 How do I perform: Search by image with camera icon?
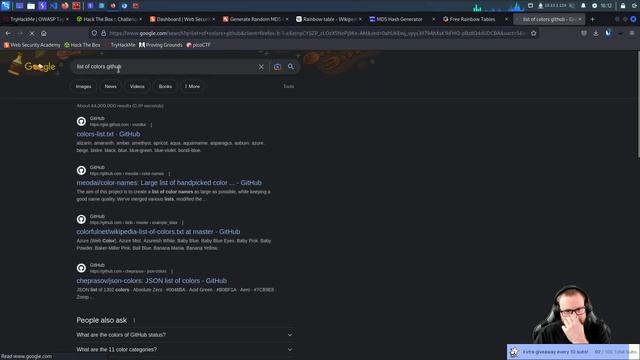277,67
